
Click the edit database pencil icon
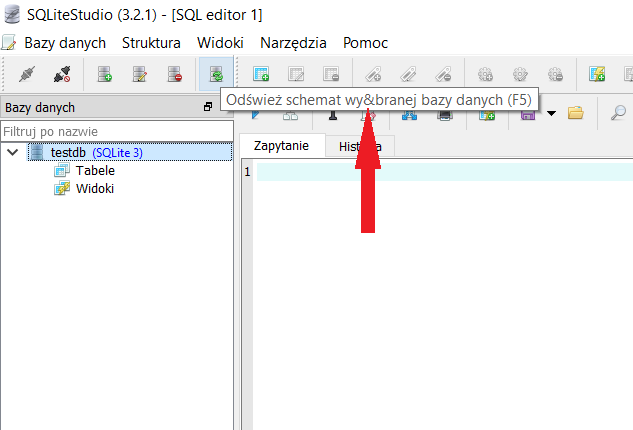point(140,74)
